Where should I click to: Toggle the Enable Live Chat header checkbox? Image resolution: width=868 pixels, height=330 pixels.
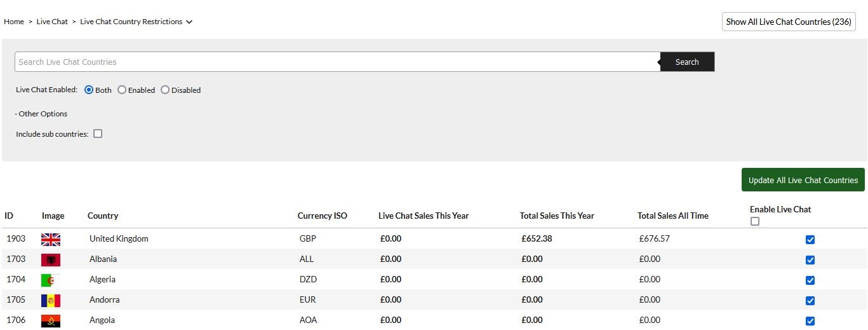click(x=754, y=221)
